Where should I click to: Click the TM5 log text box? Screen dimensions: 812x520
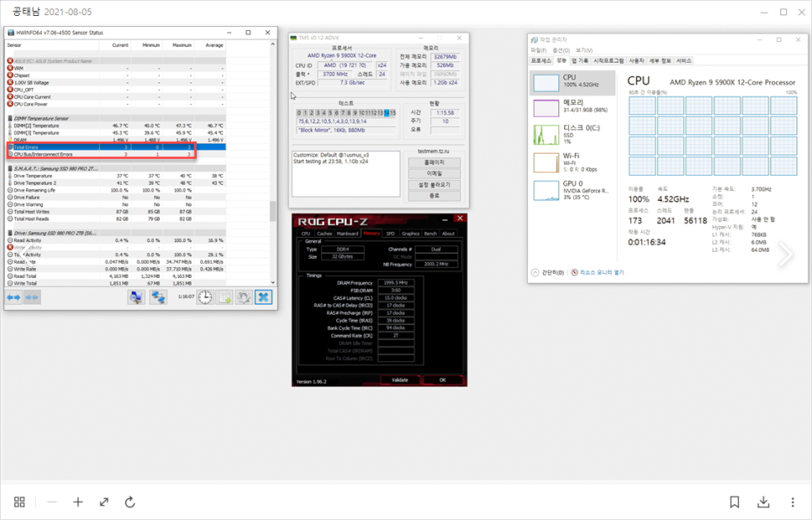(346, 174)
